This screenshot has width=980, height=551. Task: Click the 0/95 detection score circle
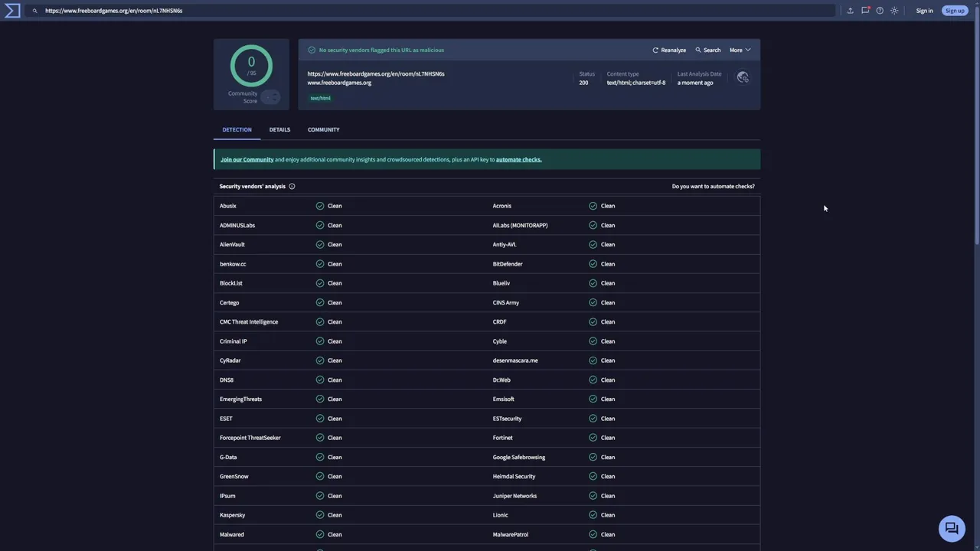251,66
